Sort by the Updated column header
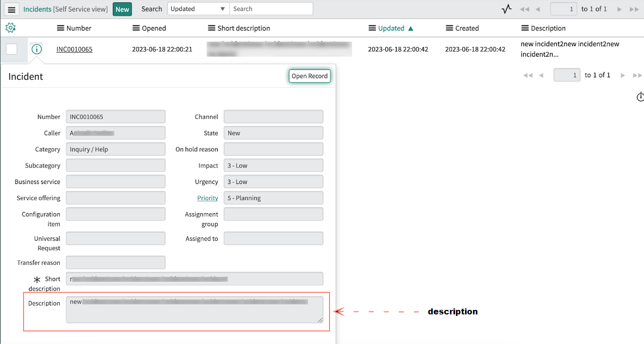The image size is (644, 344). coord(391,29)
